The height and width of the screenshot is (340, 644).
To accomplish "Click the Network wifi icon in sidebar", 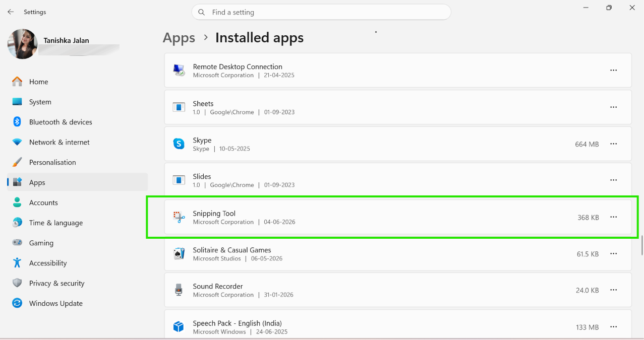I will point(17,142).
